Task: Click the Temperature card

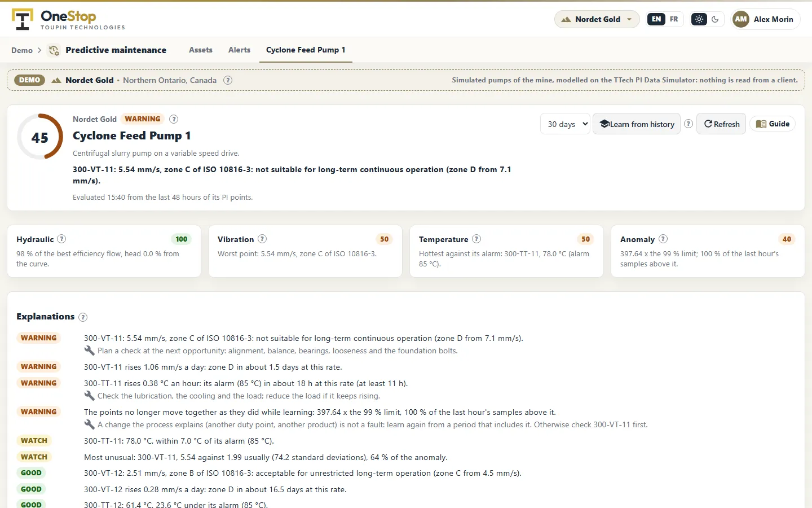Action: [x=506, y=251]
